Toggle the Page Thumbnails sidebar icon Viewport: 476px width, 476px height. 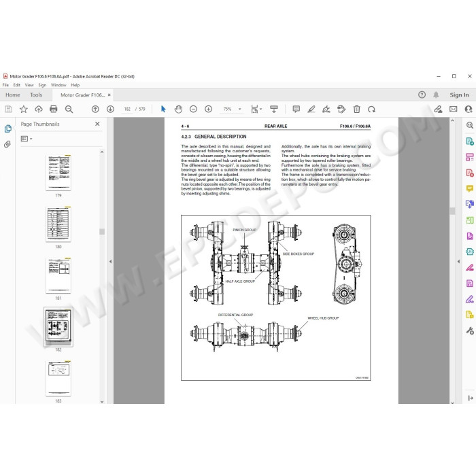click(8, 129)
